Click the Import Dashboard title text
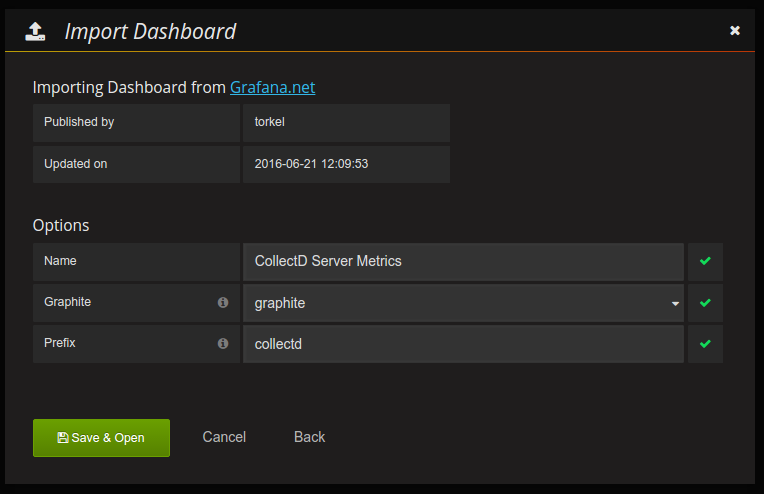Viewport: 764px width, 494px height. 150,31
